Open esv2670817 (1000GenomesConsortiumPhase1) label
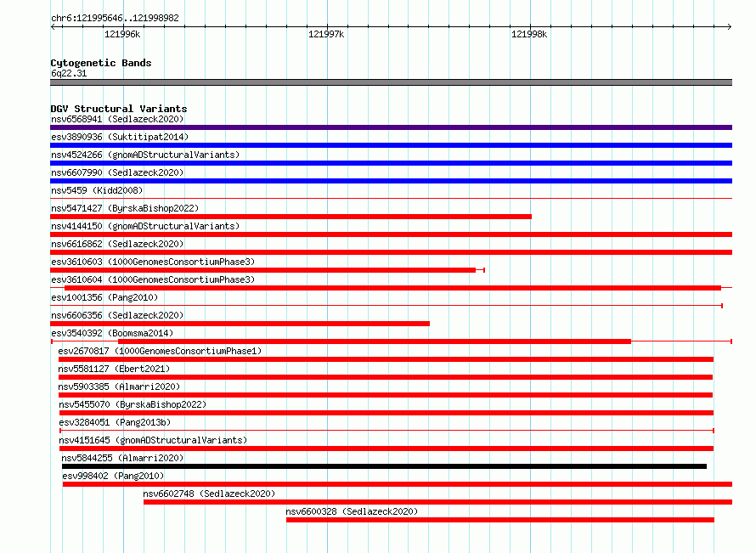Image resolution: width=756 pixels, height=553 pixels. click(x=160, y=351)
